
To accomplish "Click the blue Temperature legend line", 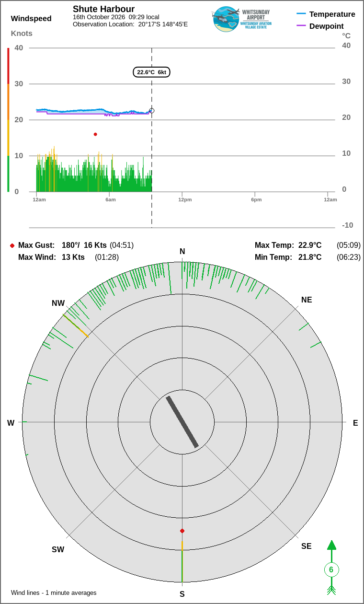I will click(x=301, y=14).
